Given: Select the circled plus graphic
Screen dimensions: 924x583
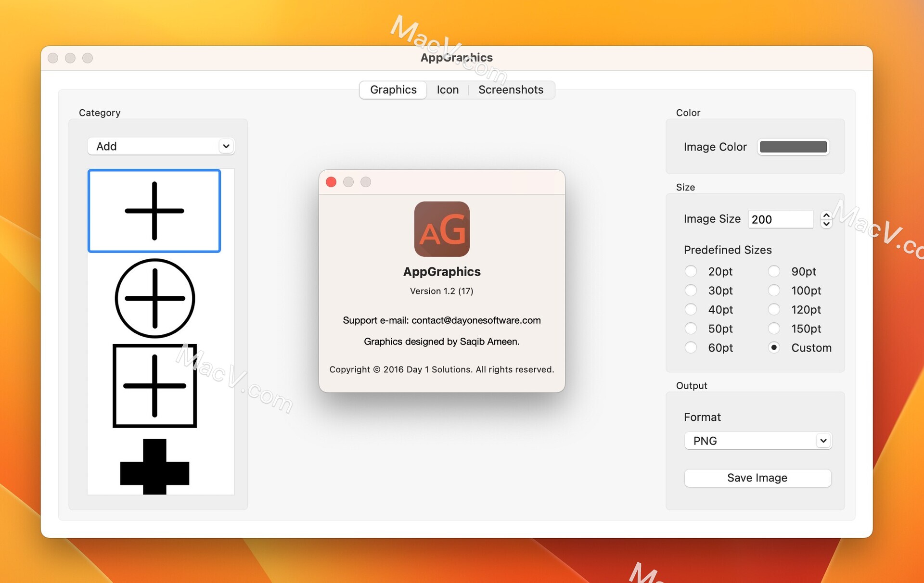Looking at the screenshot, I should coord(154,298).
